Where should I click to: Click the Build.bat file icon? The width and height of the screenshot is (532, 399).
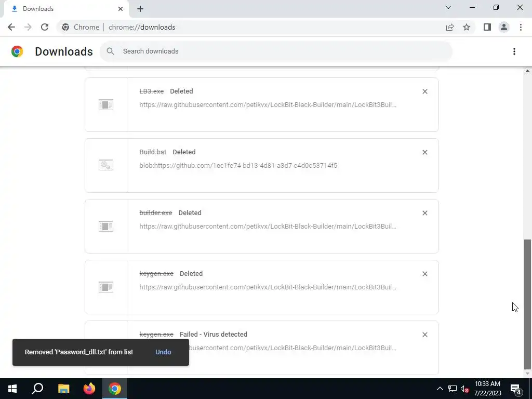pyautogui.click(x=106, y=165)
